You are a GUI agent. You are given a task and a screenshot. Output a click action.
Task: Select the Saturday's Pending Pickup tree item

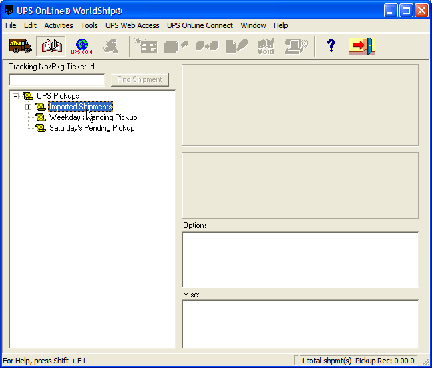click(x=92, y=128)
